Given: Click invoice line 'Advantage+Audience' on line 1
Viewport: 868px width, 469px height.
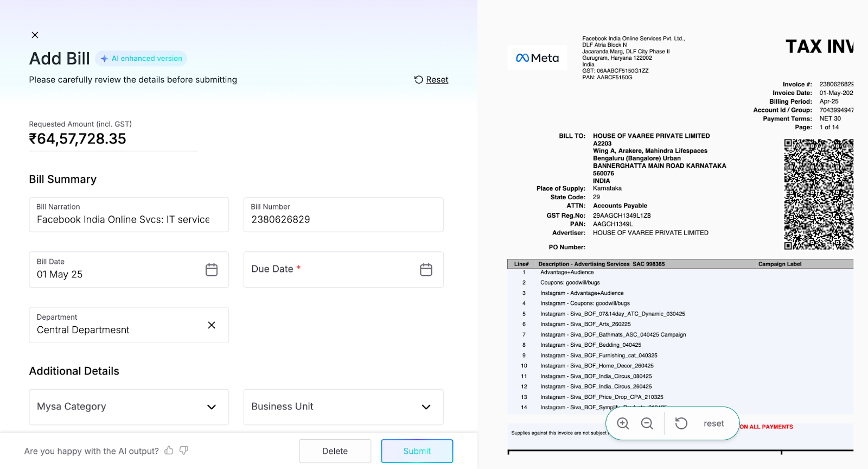Looking at the screenshot, I should click(x=567, y=272).
